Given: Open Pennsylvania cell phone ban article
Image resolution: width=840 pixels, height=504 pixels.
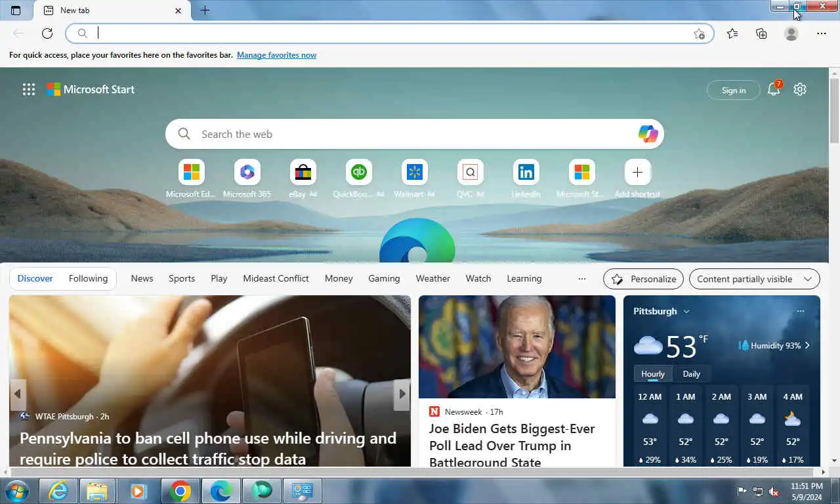Looking at the screenshot, I should coord(208,448).
